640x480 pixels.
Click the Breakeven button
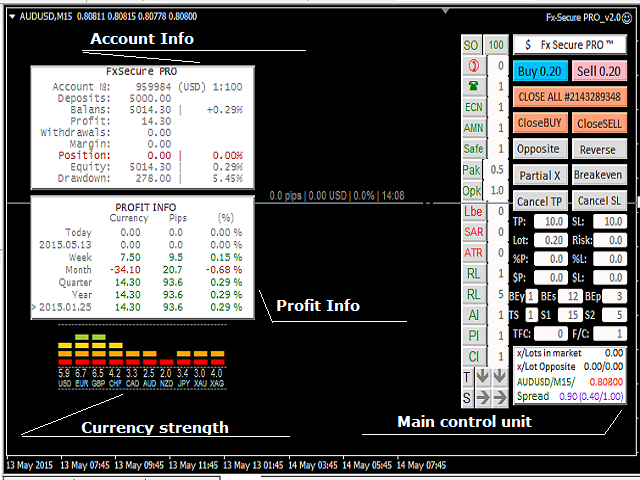[599, 175]
